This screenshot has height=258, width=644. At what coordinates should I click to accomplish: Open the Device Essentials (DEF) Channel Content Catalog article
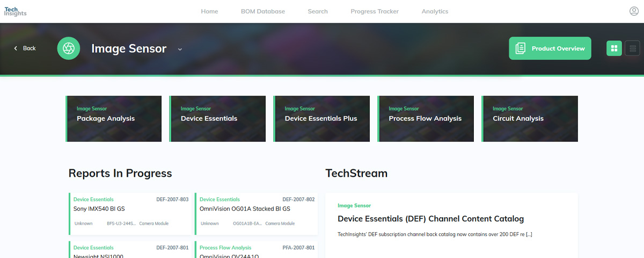[x=430, y=219]
